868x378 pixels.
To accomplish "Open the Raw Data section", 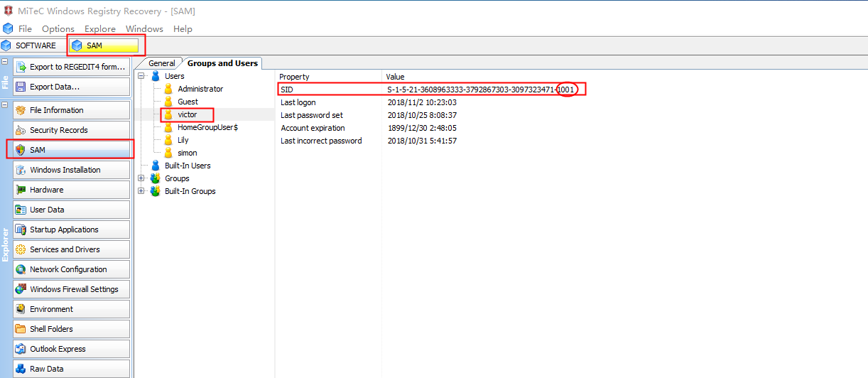I will point(71,369).
